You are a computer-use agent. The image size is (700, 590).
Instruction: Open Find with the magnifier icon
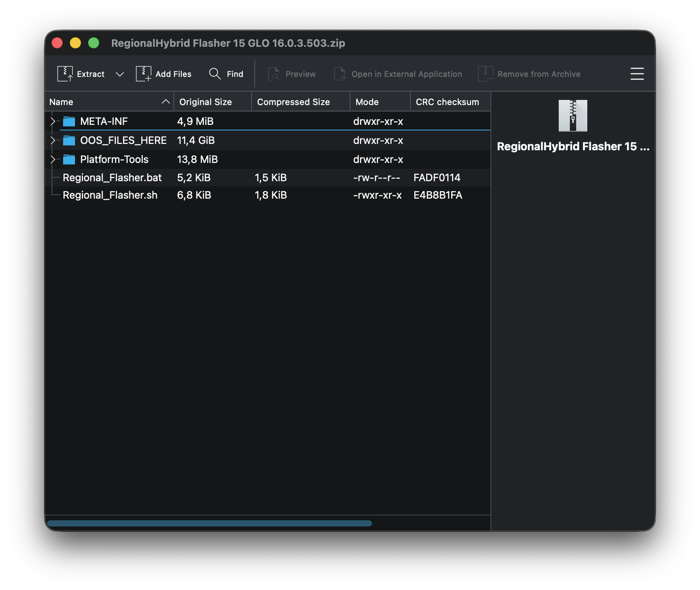click(215, 74)
